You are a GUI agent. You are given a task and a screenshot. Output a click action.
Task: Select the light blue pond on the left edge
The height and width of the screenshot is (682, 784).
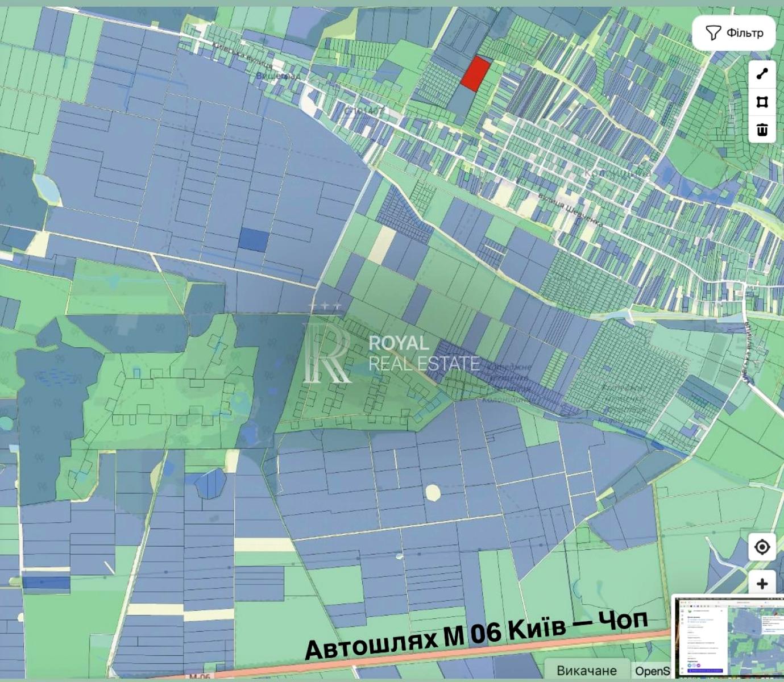47,189
